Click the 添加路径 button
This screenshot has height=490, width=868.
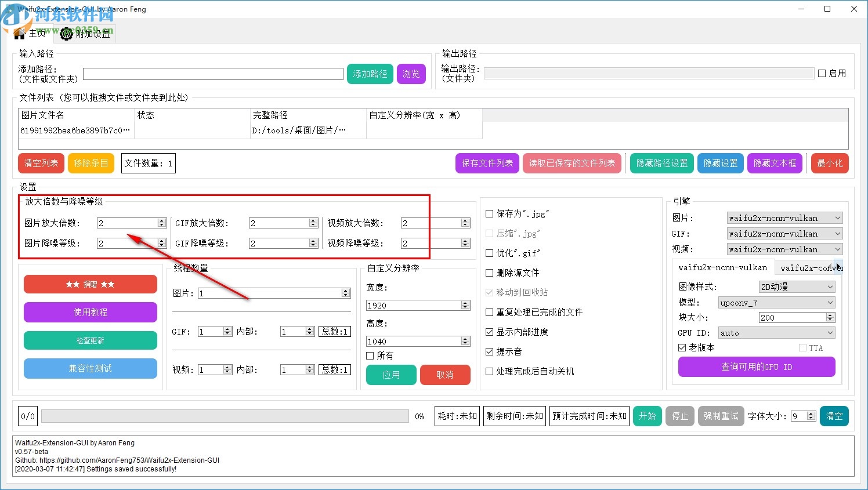(370, 74)
